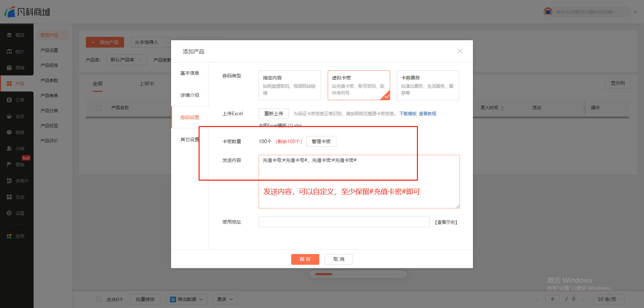The image size is (644, 308).
Task: Click the page number input box
Action: [552, 299]
